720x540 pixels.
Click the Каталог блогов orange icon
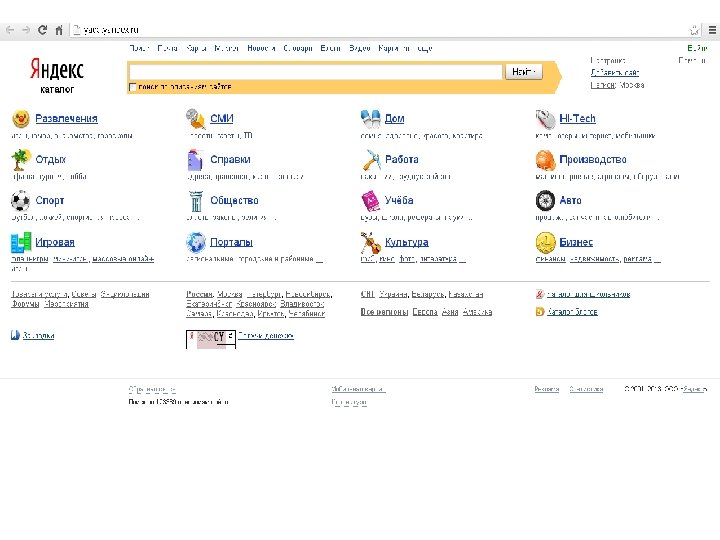click(x=540, y=312)
